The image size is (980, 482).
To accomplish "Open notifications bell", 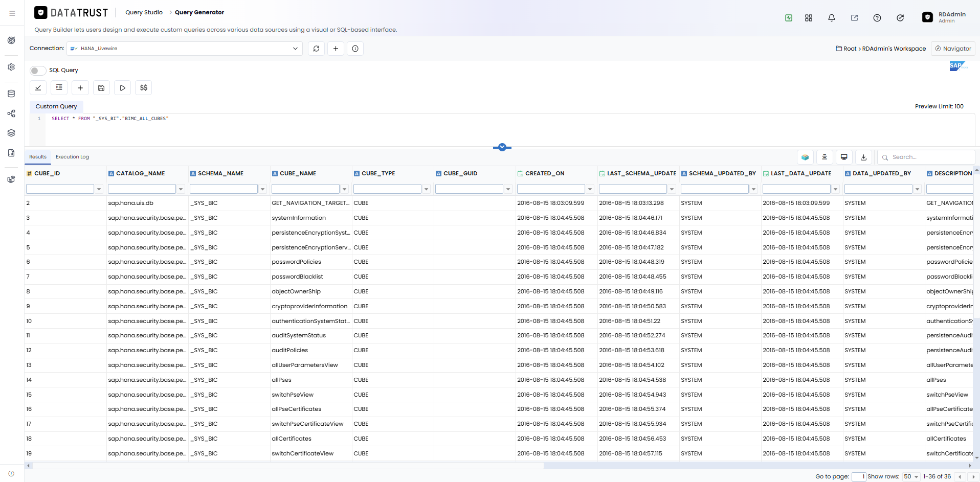I will 832,18.
